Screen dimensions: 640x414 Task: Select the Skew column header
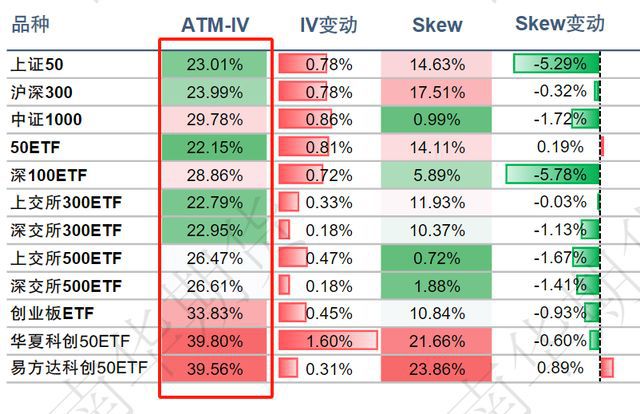click(x=437, y=24)
